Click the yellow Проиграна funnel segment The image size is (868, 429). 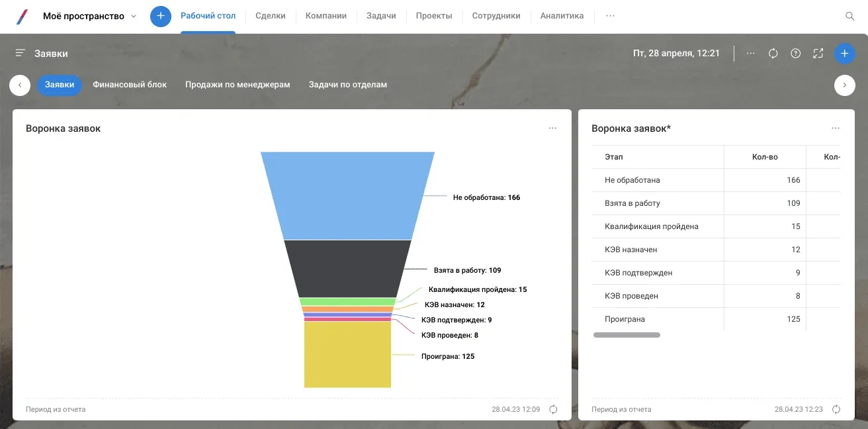tap(347, 354)
